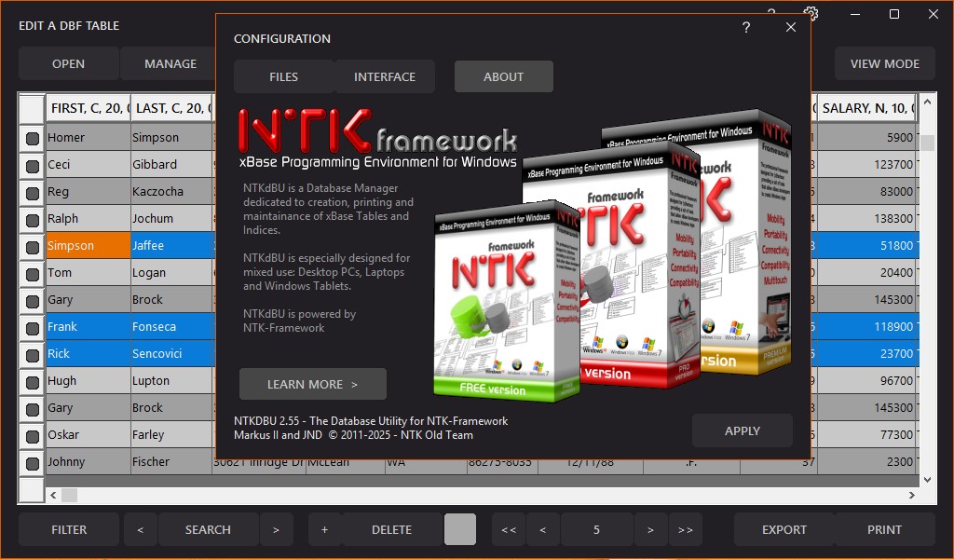Screen dimensions: 954x560
Task: Open the settings gear icon in title bar
Action: [x=811, y=13]
